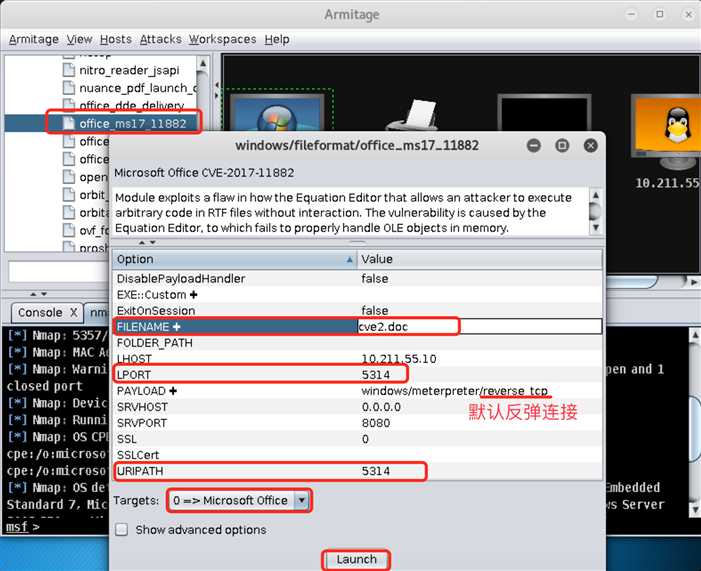
Task: Close the Console tab with X
Action: point(74,312)
